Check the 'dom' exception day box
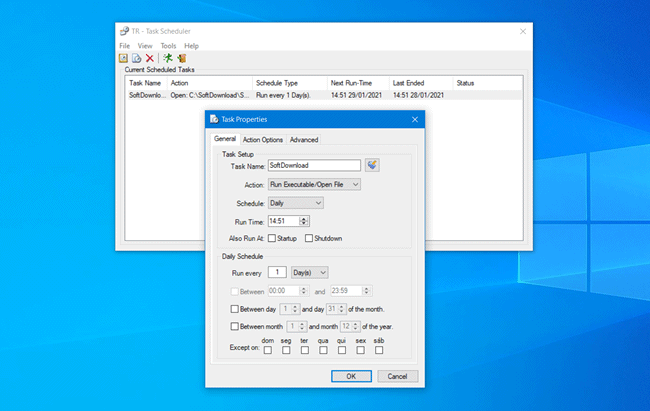 coord(268,350)
